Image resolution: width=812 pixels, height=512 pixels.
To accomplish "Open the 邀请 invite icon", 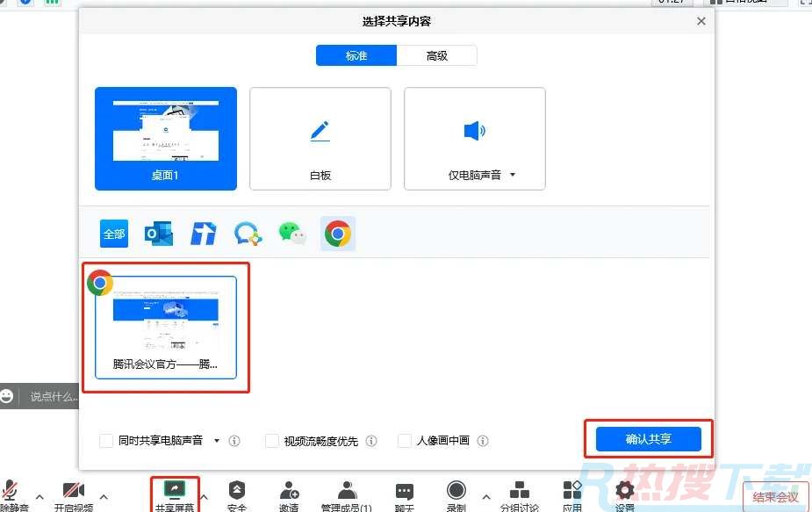I will click(289, 492).
